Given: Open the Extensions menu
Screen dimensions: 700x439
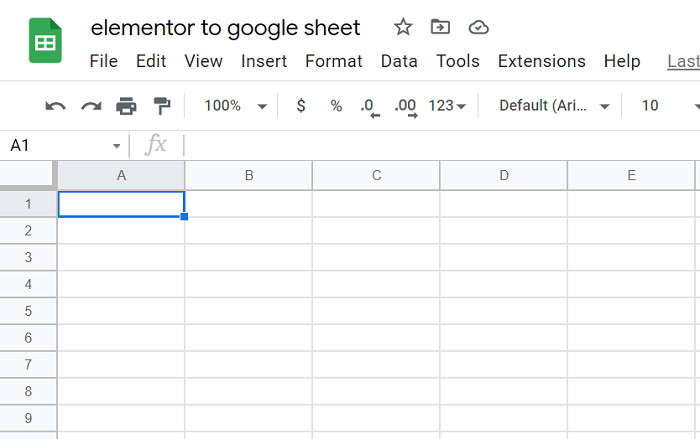Looking at the screenshot, I should click(x=542, y=61).
